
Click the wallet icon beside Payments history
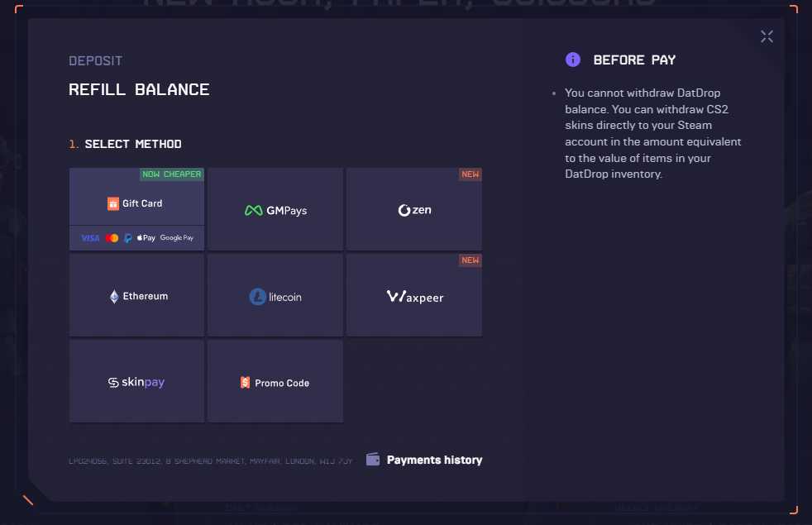tap(373, 459)
